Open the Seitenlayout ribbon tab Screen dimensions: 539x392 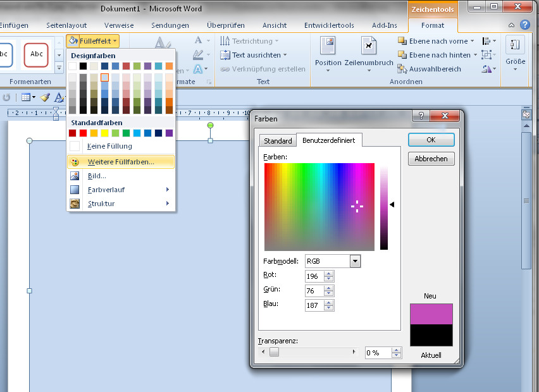click(66, 25)
